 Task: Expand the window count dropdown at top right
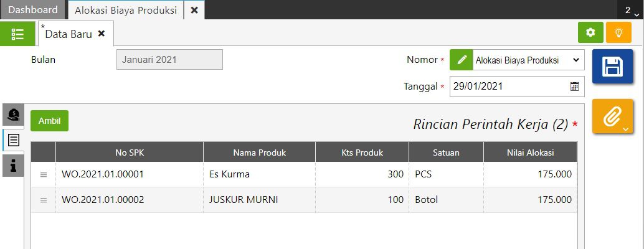click(630, 11)
